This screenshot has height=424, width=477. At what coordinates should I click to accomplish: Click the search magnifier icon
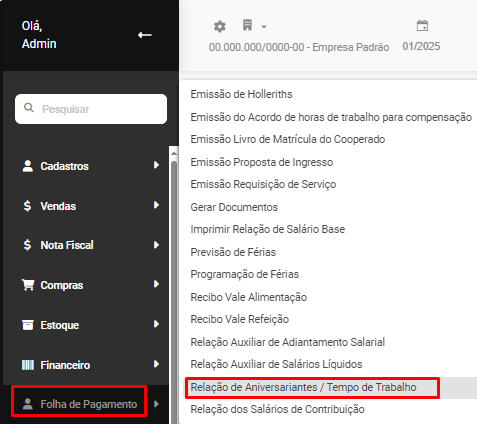tap(29, 108)
